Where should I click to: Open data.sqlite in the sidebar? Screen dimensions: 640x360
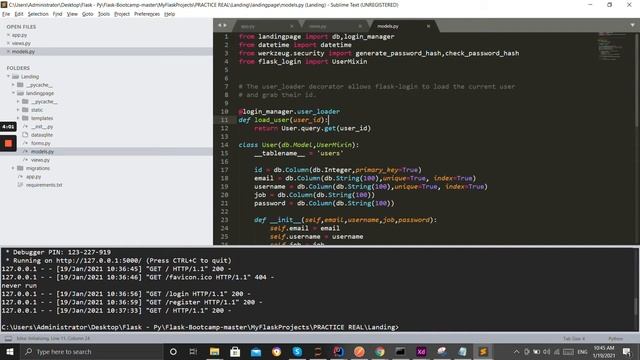tap(42, 135)
